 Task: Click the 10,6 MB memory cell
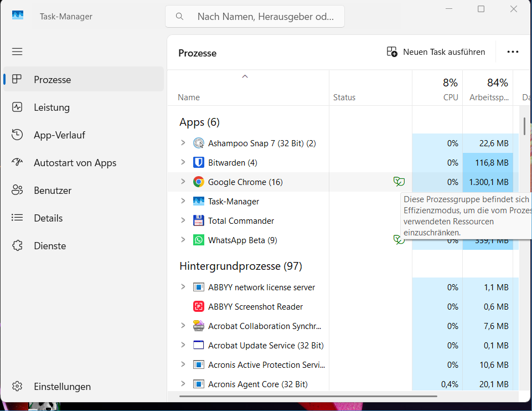coord(488,365)
